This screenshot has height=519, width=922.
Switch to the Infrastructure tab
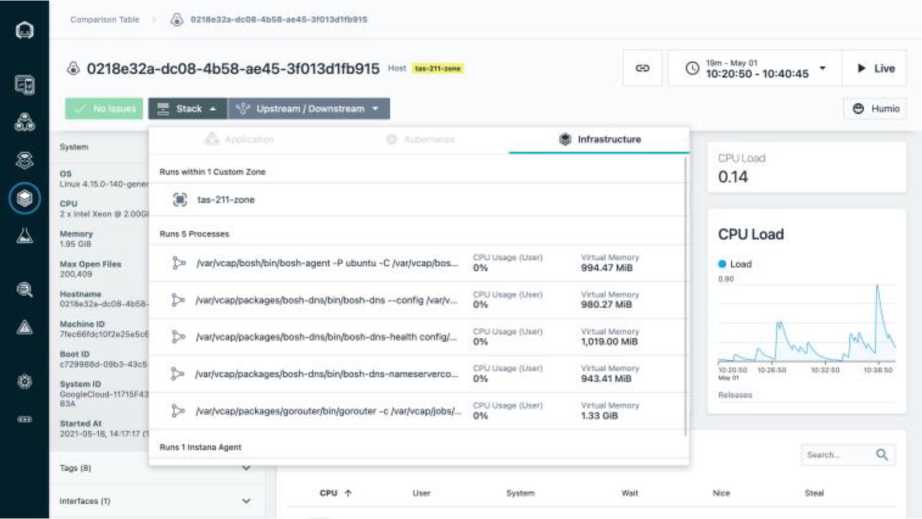600,140
